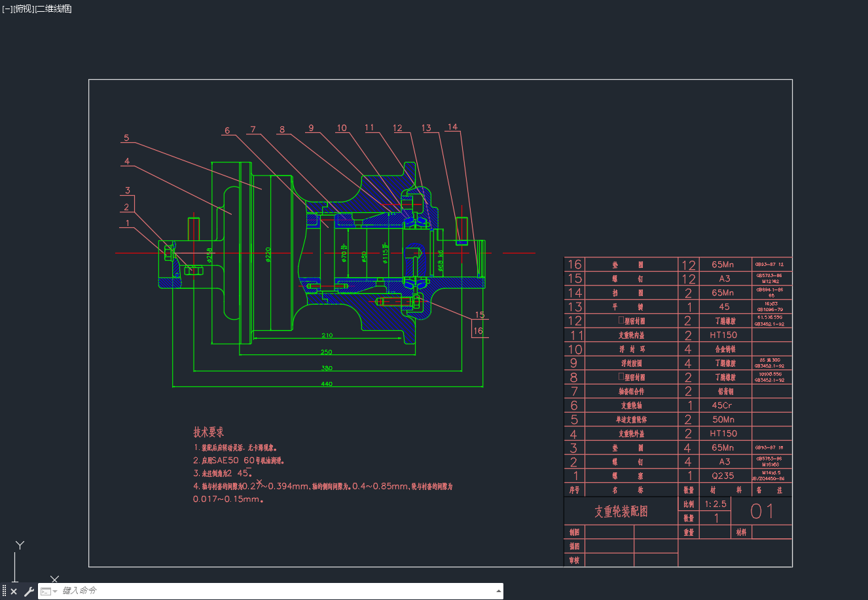
Task: Expand command history with up arrow
Action: point(499,591)
